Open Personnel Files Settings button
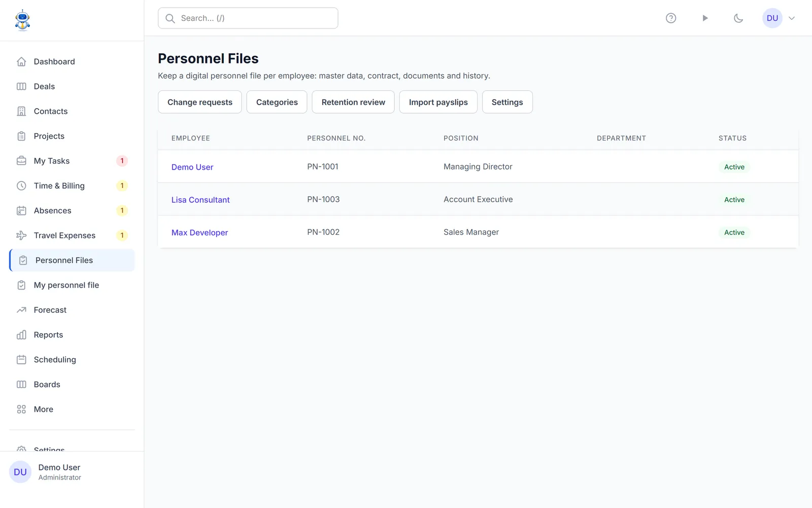This screenshot has height=508, width=812. (x=507, y=102)
